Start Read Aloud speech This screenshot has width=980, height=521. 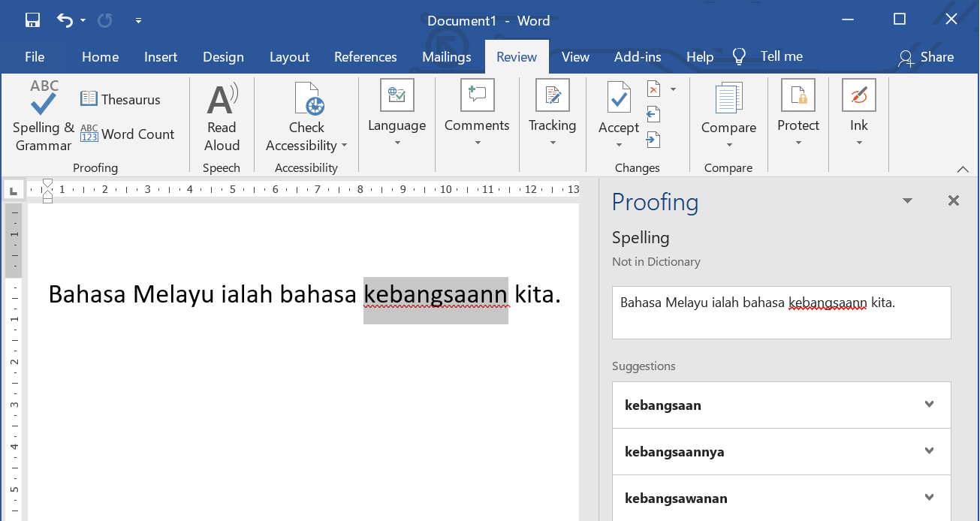tap(222, 116)
